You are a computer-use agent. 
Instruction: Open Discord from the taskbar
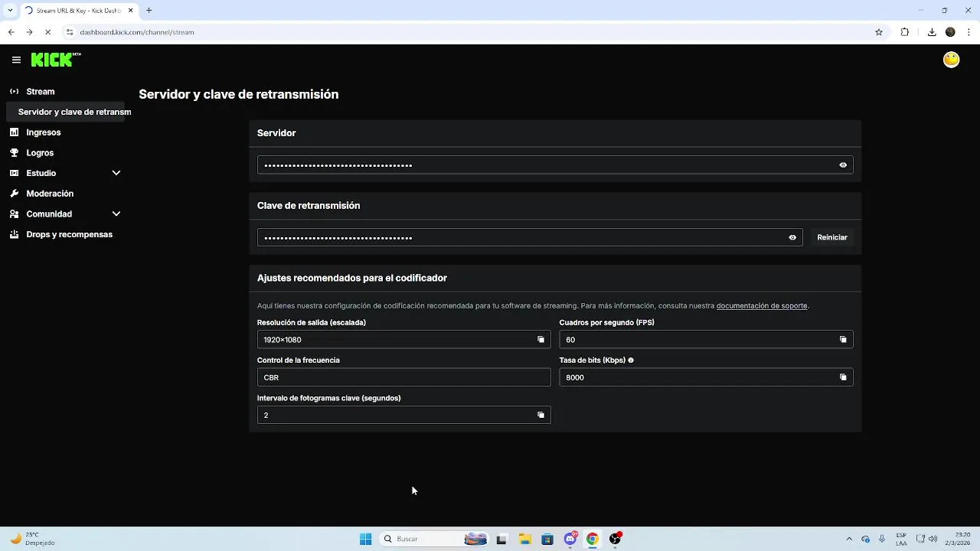570,539
